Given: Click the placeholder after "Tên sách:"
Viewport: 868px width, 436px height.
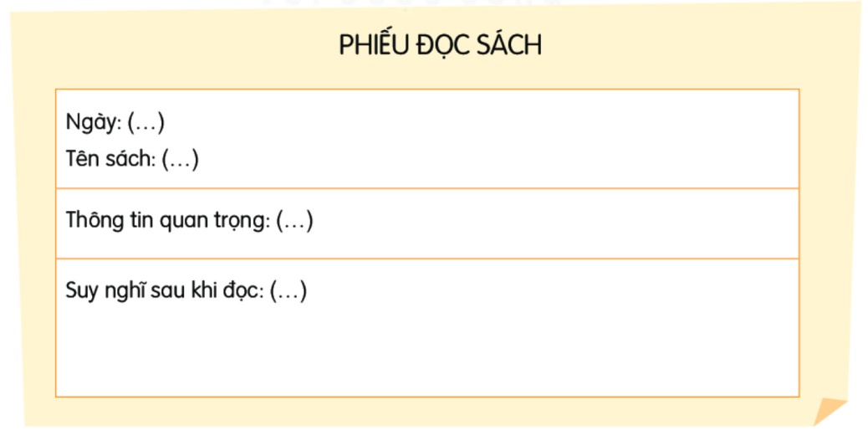Looking at the screenshot, I should click(180, 159).
